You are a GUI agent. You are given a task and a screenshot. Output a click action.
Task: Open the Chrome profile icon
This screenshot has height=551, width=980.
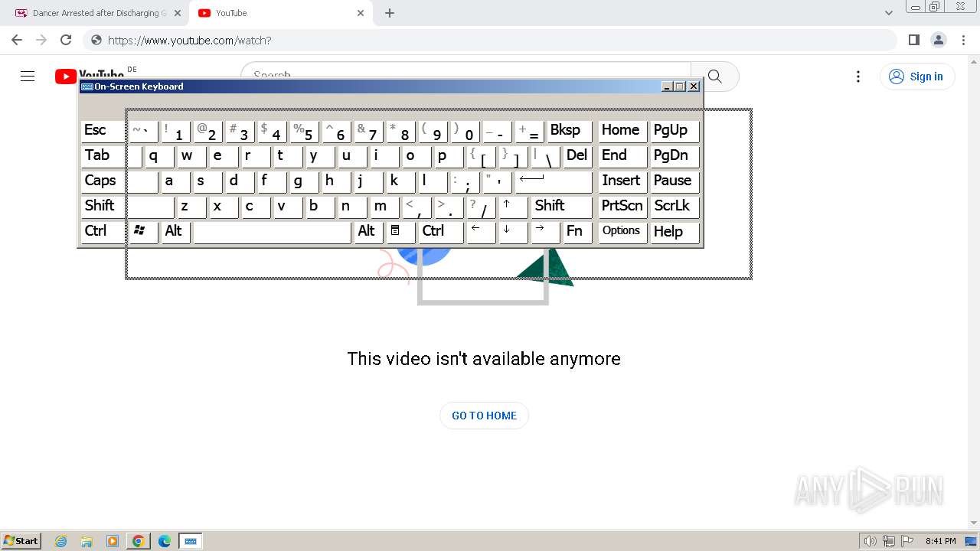pyautogui.click(x=938, y=40)
